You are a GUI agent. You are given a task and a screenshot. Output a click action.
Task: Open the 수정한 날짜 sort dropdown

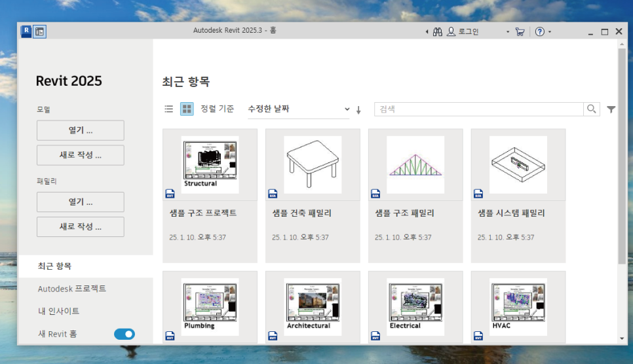tap(298, 109)
